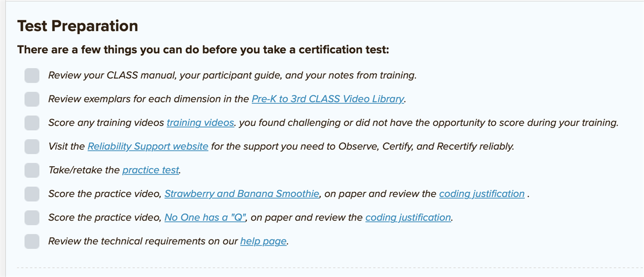Screen dimensions: 644x277
Task: Open the practice test link
Action: tap(150, 170)
